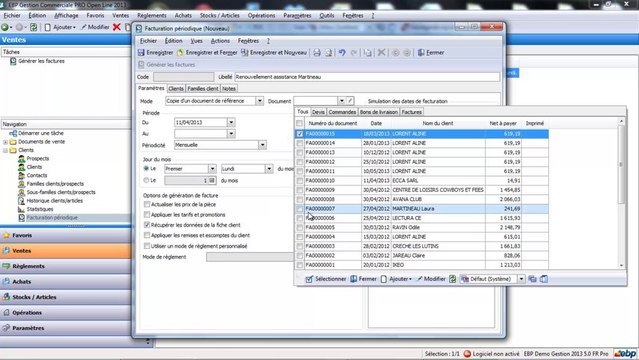
Task: Enable Appliquer les remises et escomptes du client
Action: [x=147, y=235]
